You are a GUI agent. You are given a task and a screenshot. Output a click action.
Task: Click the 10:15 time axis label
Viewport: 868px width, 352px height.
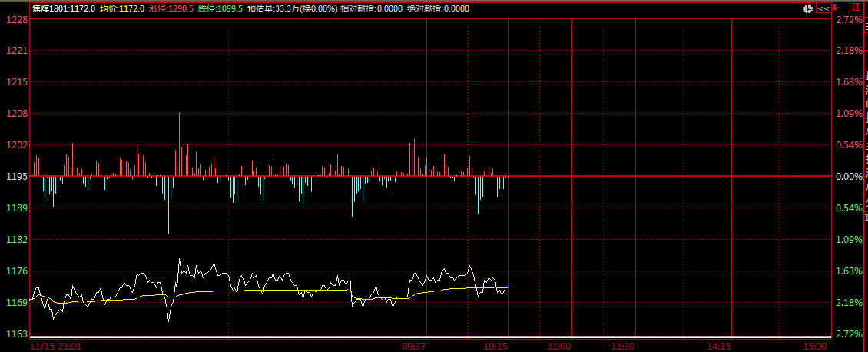point(495,346)
